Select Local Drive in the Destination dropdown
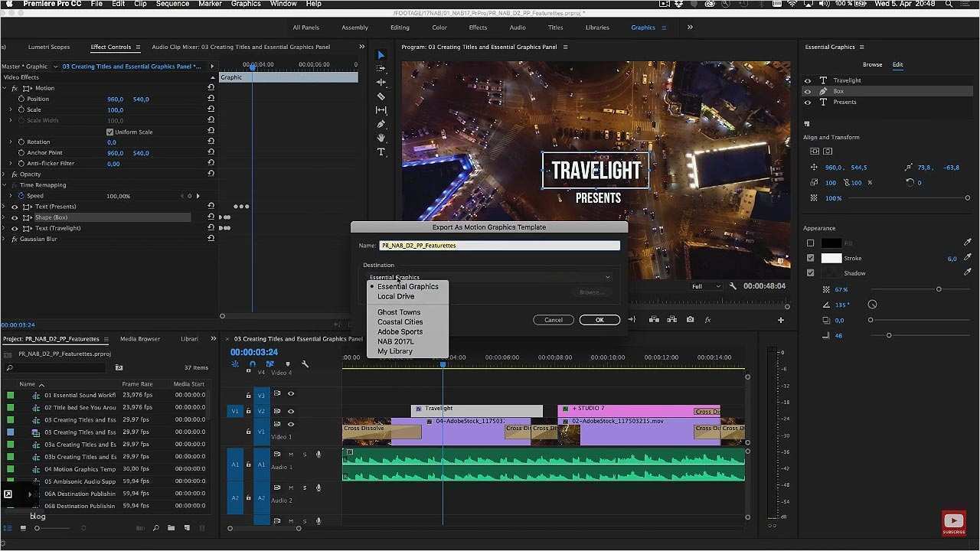The height and width of the screenshot is (551, 980). tap(396, 296)
